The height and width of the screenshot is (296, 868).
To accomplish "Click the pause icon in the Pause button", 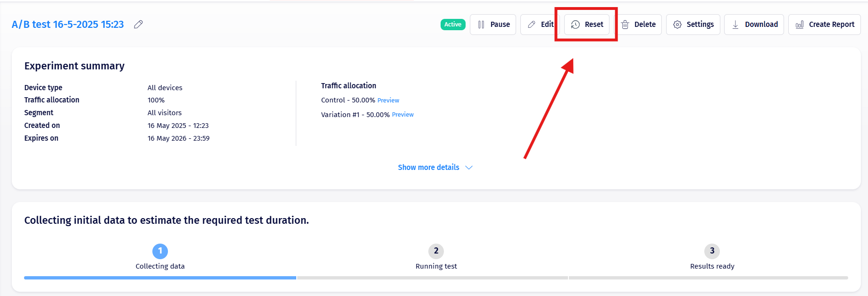I will pyautogui.click(x=481, y=25).
